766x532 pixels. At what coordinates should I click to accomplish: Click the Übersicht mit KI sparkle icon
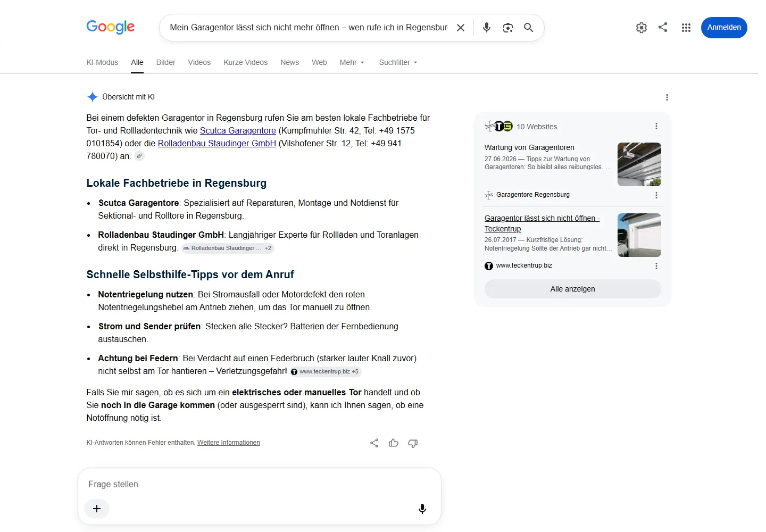[x=93, y=97]
